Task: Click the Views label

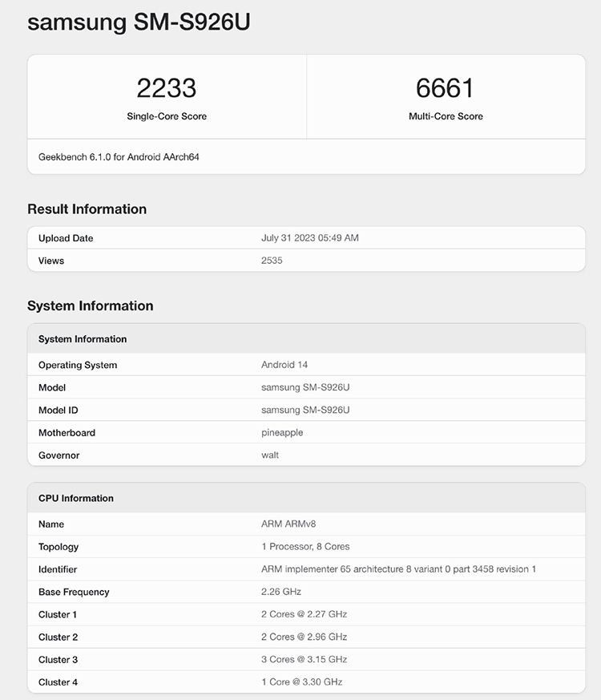Action: coord(51,261)
